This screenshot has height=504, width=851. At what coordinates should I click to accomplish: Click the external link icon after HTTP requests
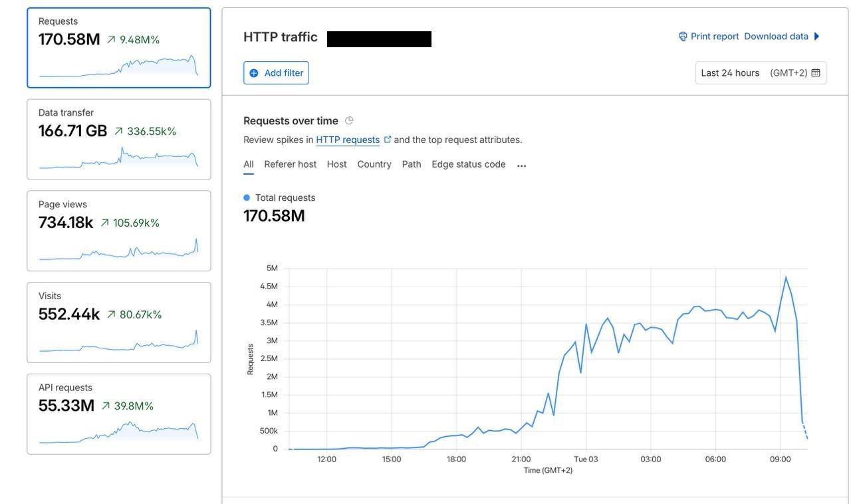tap(388, 140)
